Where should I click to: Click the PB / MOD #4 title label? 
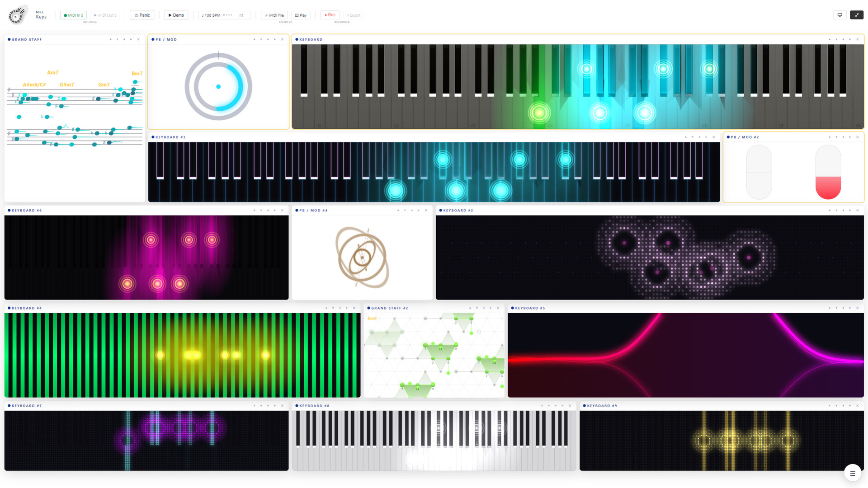[x=313, y=210]
